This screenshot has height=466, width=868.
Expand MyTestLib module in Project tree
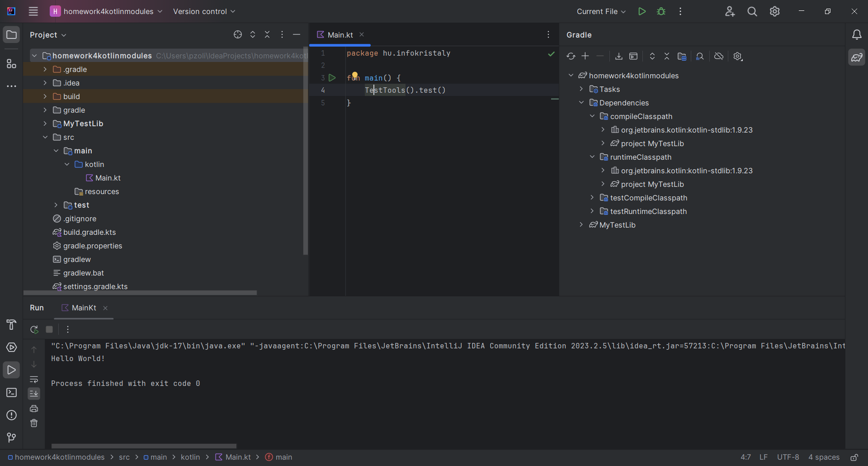(x=45, y=124)
